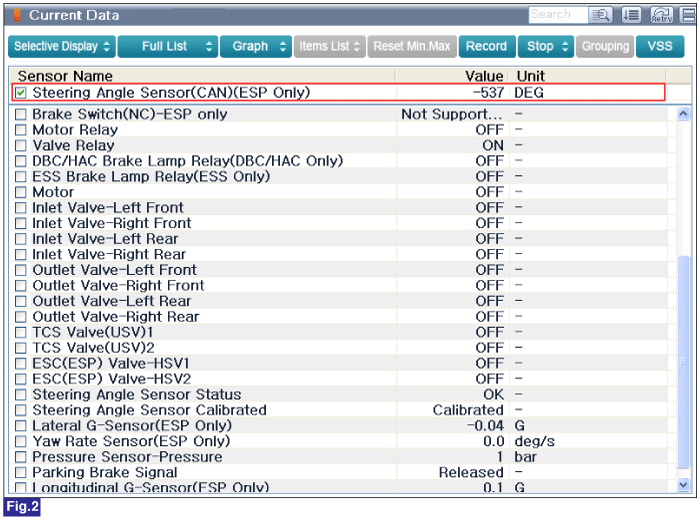This screenshot has width=700, height=520.
Task: Check ESS Brake Lamp Relay checkbox
Action: coord(21,177)
